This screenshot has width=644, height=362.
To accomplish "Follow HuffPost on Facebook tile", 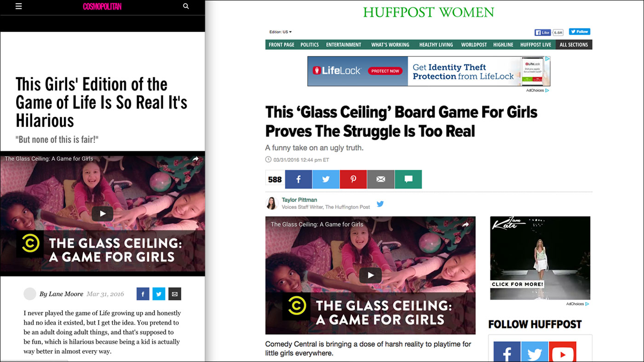I will point(507,352).
